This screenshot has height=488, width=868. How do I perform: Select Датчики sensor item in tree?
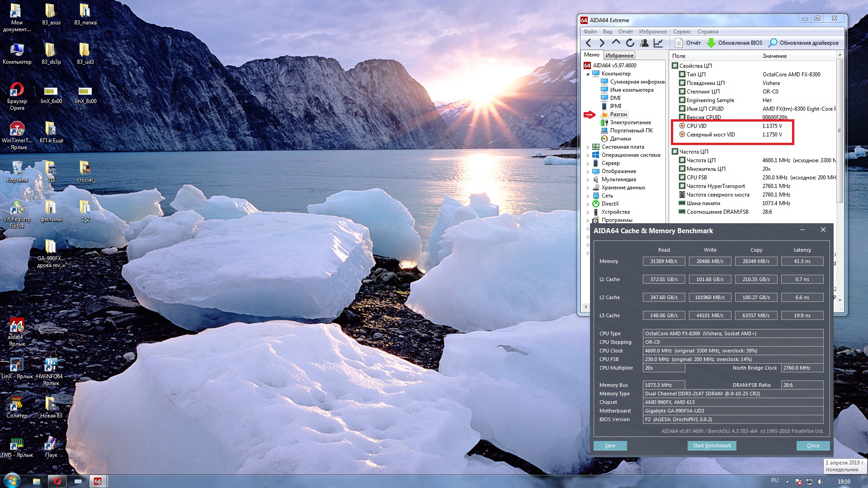(x=620, y=139)
